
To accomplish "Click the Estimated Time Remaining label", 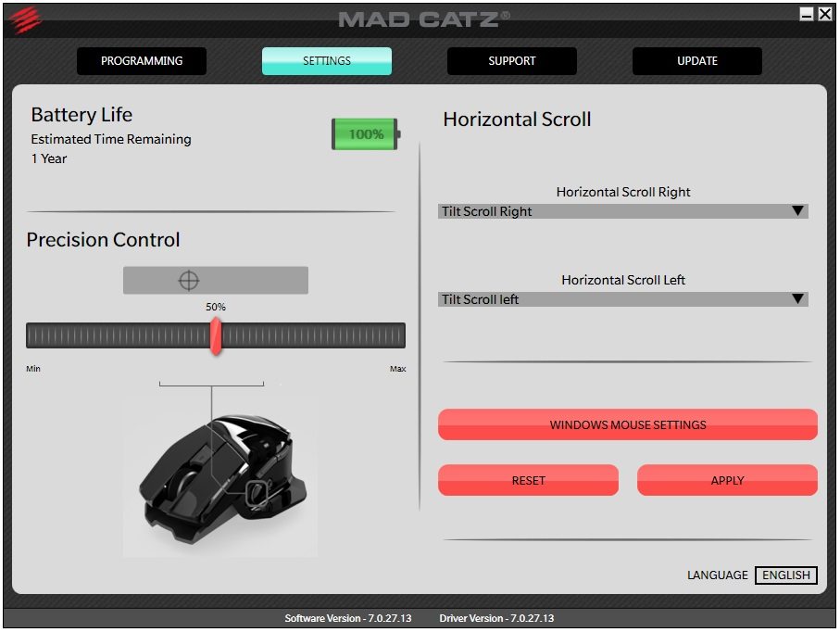I will coord(111,139).
